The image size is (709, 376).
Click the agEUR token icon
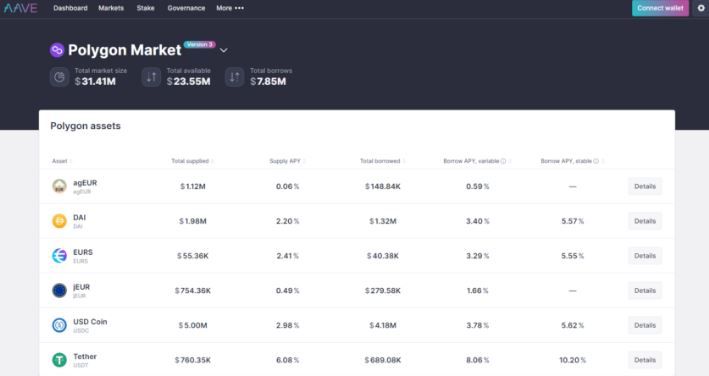[x=59, y=186]
